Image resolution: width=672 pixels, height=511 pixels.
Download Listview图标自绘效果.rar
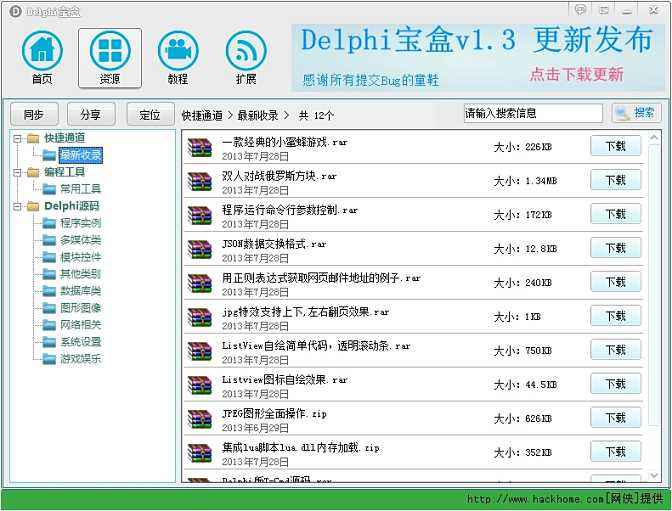616,384
